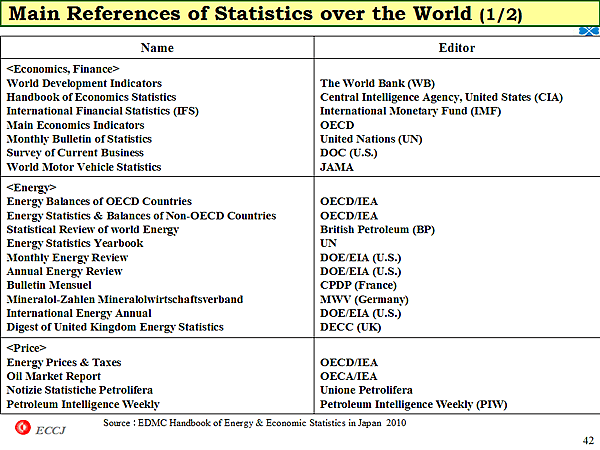The image size is (600, 450).
Task: Click the <Economics, Finance> section heading
Action: pos(63,69)
